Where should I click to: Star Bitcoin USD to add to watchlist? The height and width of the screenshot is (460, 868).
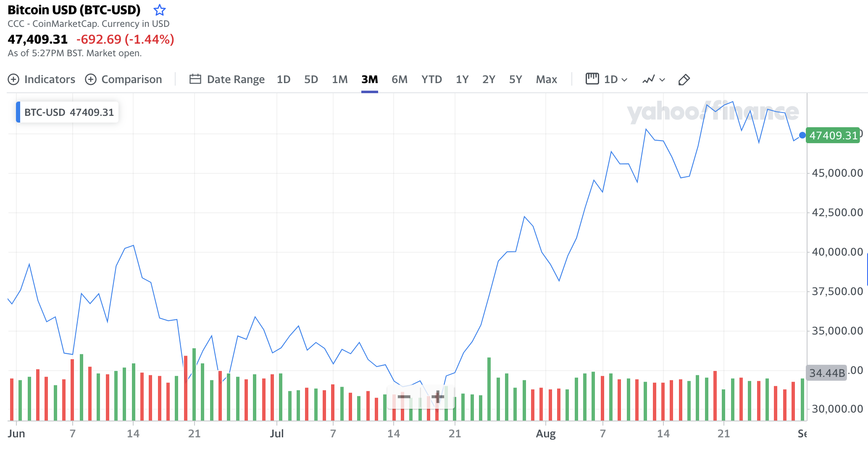[x=159, y=10]
